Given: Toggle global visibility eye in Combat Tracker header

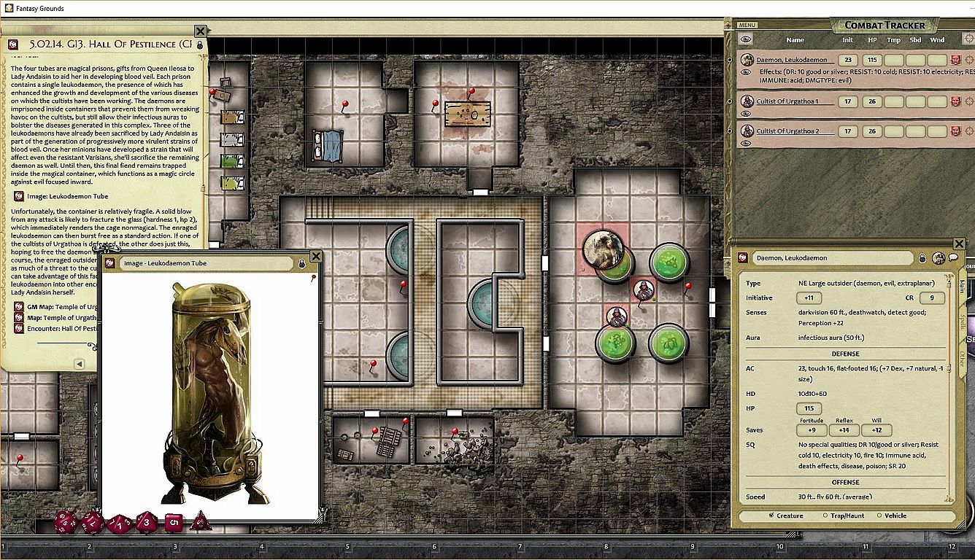Looking at the screenshot, I should coord(746,39).
